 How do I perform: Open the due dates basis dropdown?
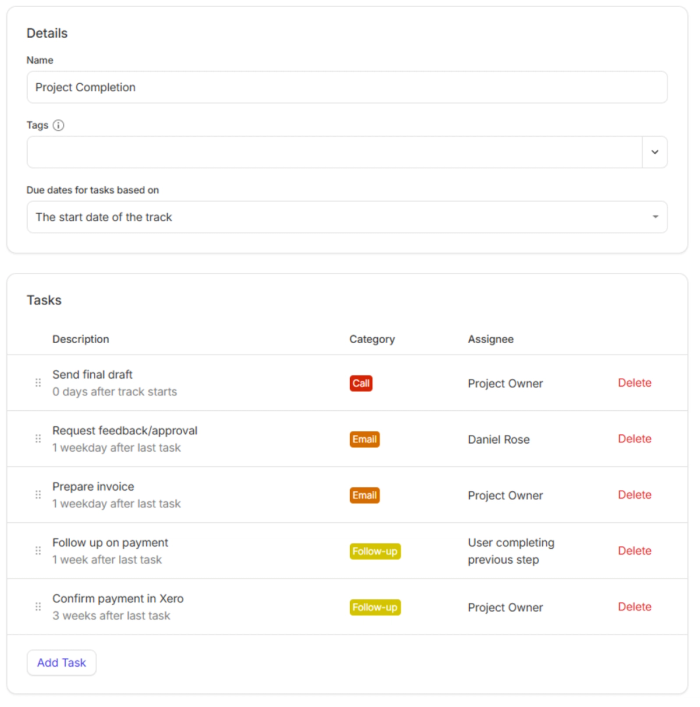(346, 217)
